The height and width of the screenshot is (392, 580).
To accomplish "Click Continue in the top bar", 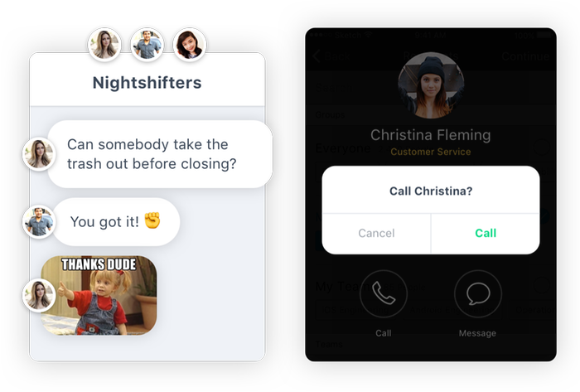I will [x=525, y=56].
